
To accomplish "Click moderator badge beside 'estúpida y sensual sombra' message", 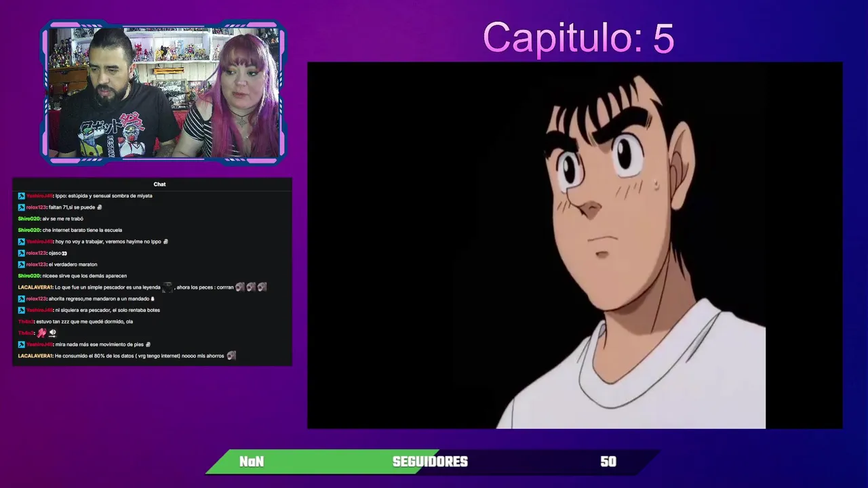I will point(21,196).
